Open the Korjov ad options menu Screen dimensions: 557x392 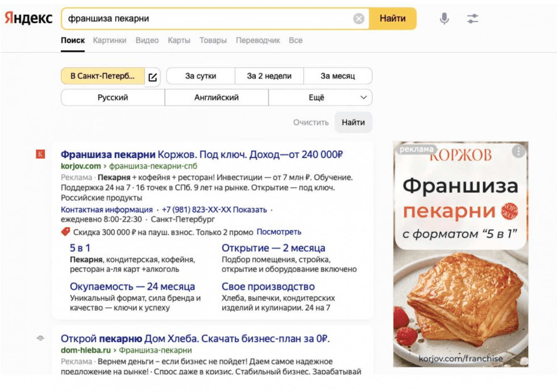click(x=518, y=151)
